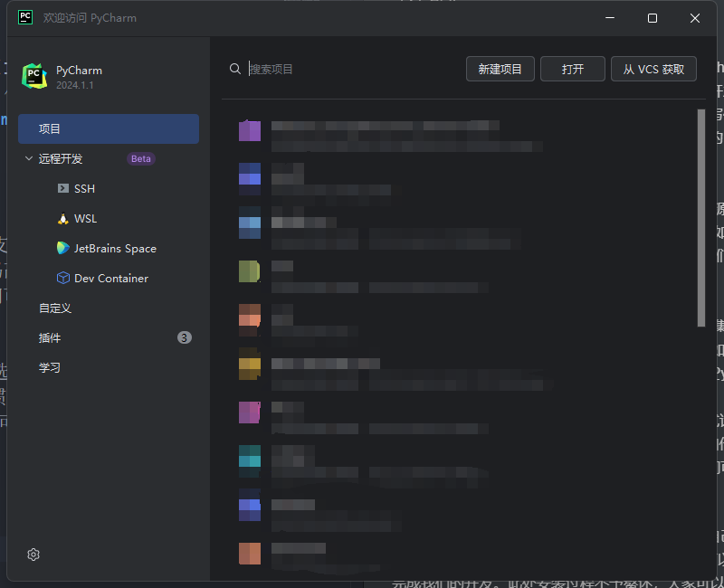
Task: Click the Beta badge beside 远程开发
Action: point(140,158)
